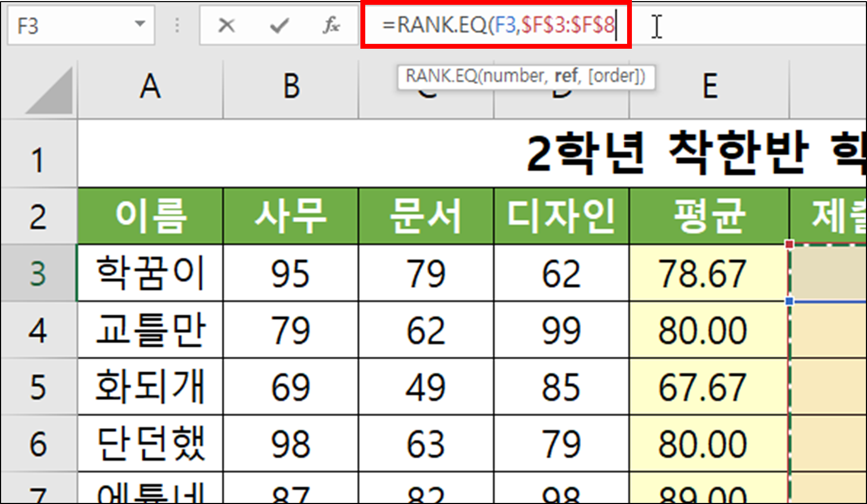Viewport: 867px width, 504px height.
Task: Open the Name Box dropdown arrow
Action: point(139,24)
